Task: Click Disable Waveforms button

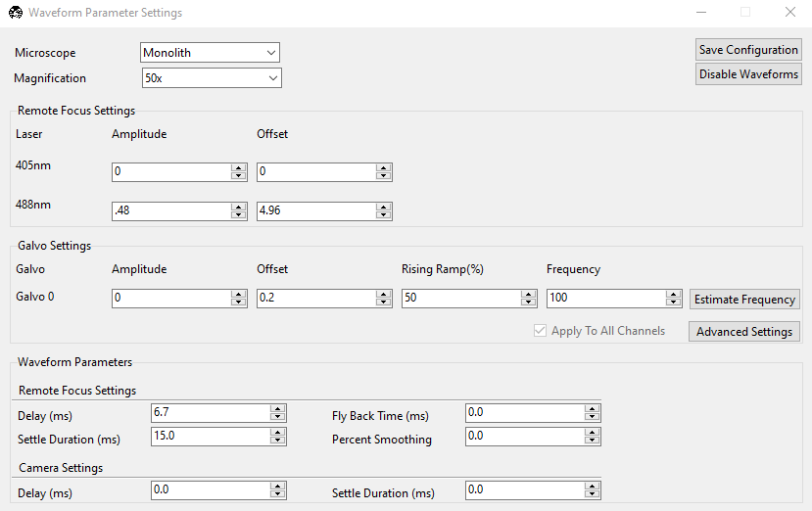Action: click(x=748, y=74)
